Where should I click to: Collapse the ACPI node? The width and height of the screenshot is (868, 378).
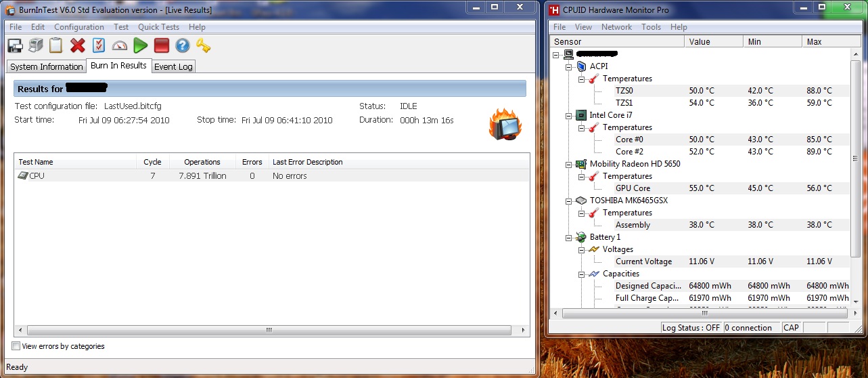pos(569,66)
